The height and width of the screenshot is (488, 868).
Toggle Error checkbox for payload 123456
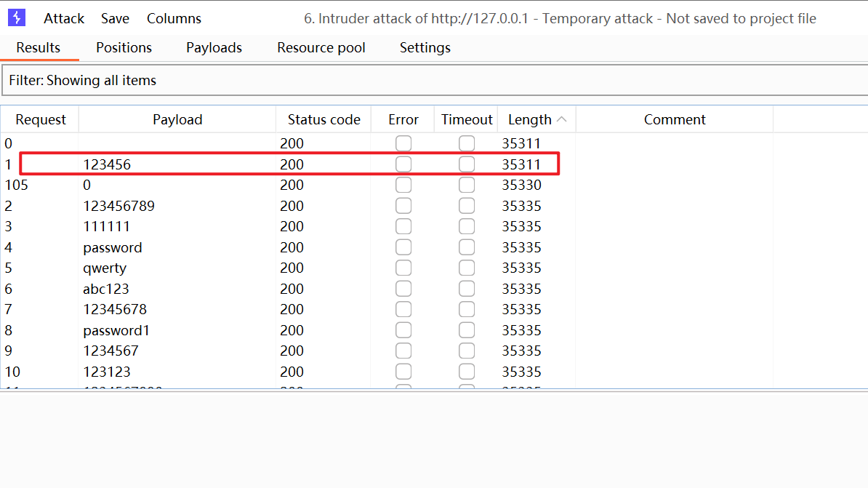(403, 164)
